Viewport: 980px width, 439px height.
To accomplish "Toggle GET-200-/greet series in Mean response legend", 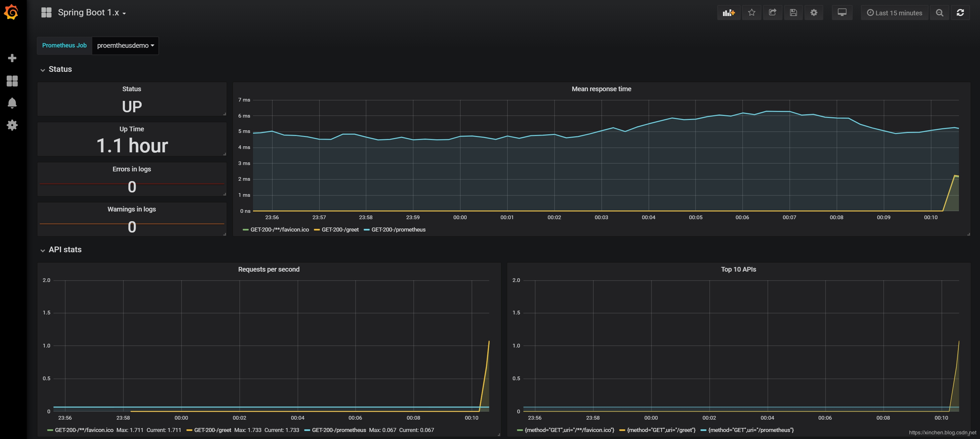I will (340, 230).
